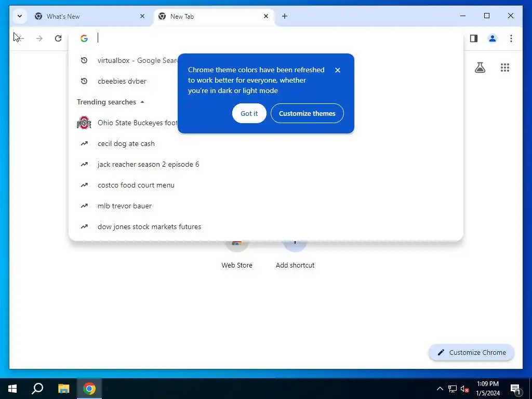Image resolution: width=532 pixels, height=399 pixels.
Task: Open the tab search dropdown chevron
Action: (20, 16)
